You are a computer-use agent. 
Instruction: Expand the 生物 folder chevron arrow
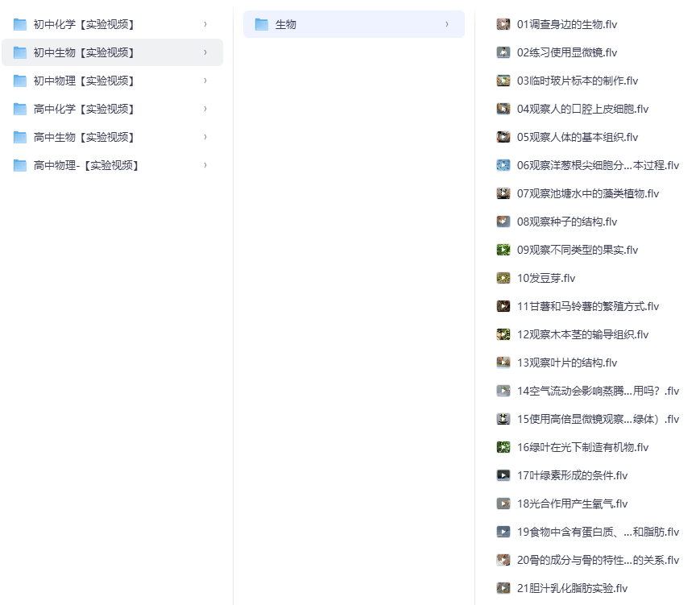(x=447, y=24)
